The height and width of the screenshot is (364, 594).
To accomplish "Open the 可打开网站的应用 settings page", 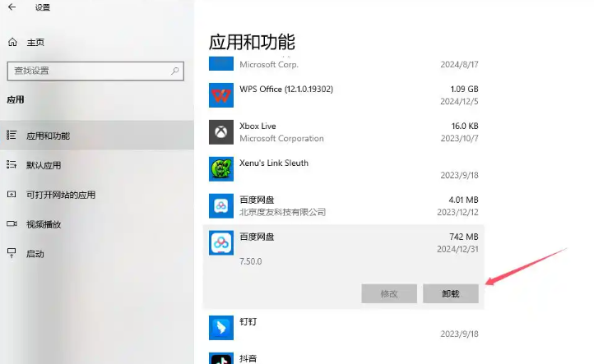I will pos(97,195).
